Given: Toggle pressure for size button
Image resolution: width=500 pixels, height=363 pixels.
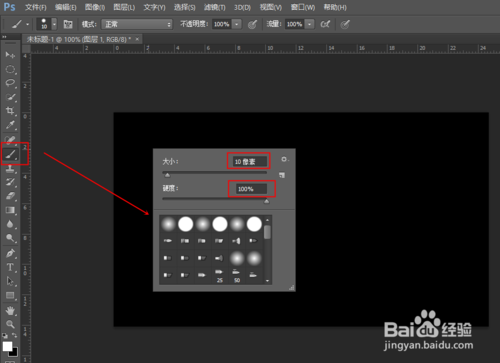Looking at the screenshot, I should pyautogui.click(x=345, y=24).
